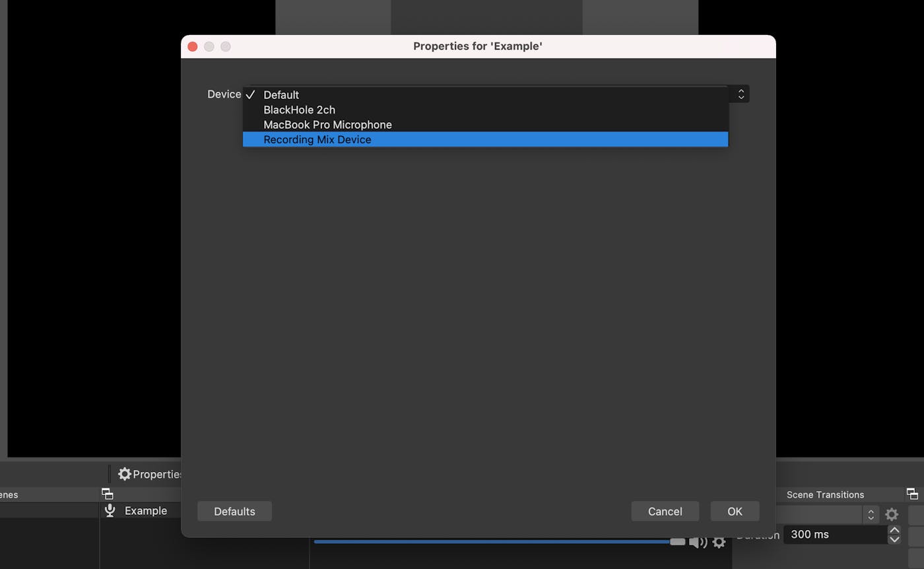The image size is (924, 569).
Task: Click the Defaults button
Action: click(x=234, y=512)
